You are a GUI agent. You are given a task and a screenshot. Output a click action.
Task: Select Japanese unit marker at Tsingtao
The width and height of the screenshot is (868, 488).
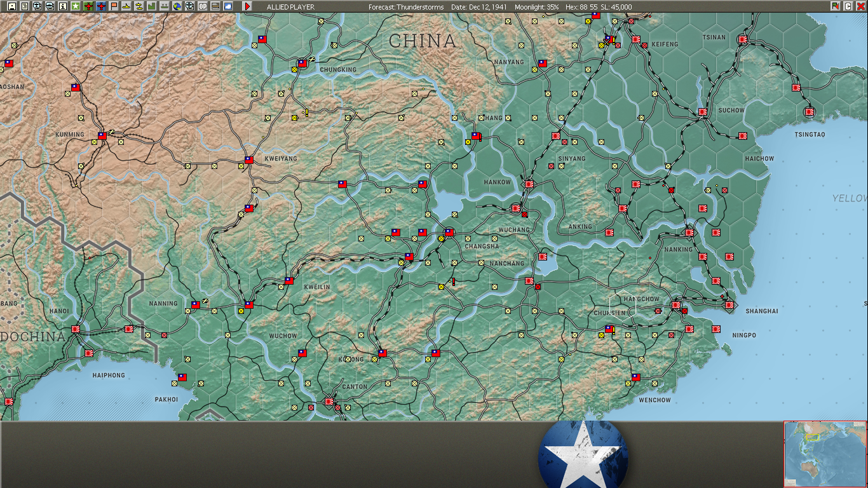pos(809,112)
